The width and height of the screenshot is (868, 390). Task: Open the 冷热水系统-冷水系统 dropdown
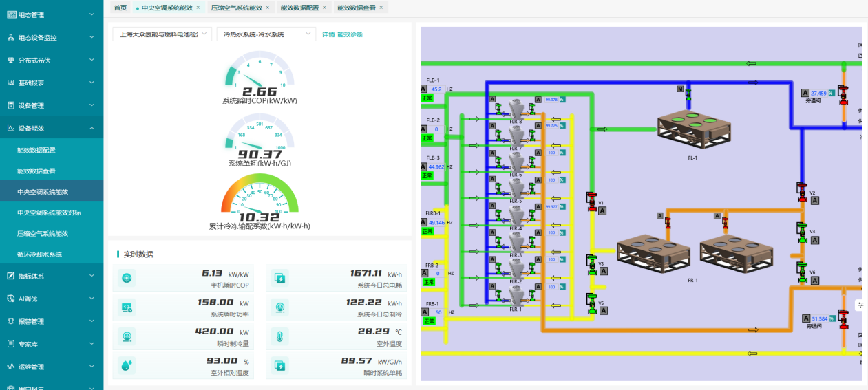(x=266, y=34)
